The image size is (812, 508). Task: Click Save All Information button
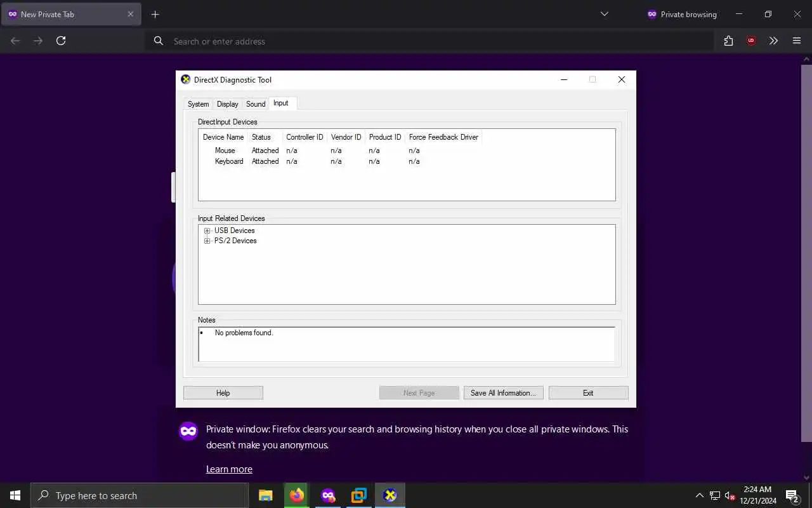[x=503, y=393]
